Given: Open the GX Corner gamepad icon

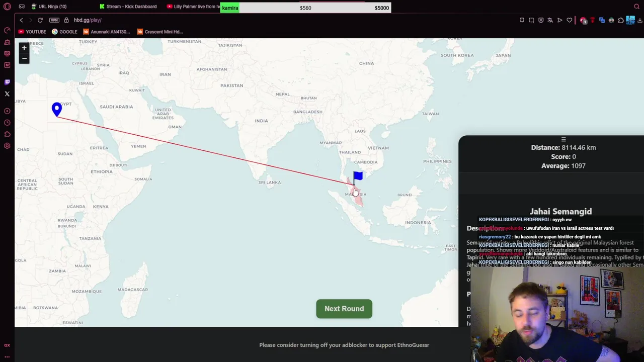Looking at the screenshot, I should 22,7.
